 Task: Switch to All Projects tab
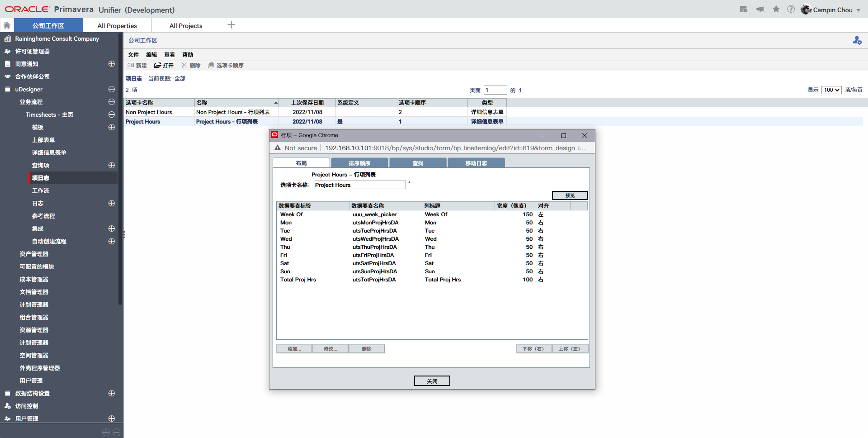click(186, 26)
